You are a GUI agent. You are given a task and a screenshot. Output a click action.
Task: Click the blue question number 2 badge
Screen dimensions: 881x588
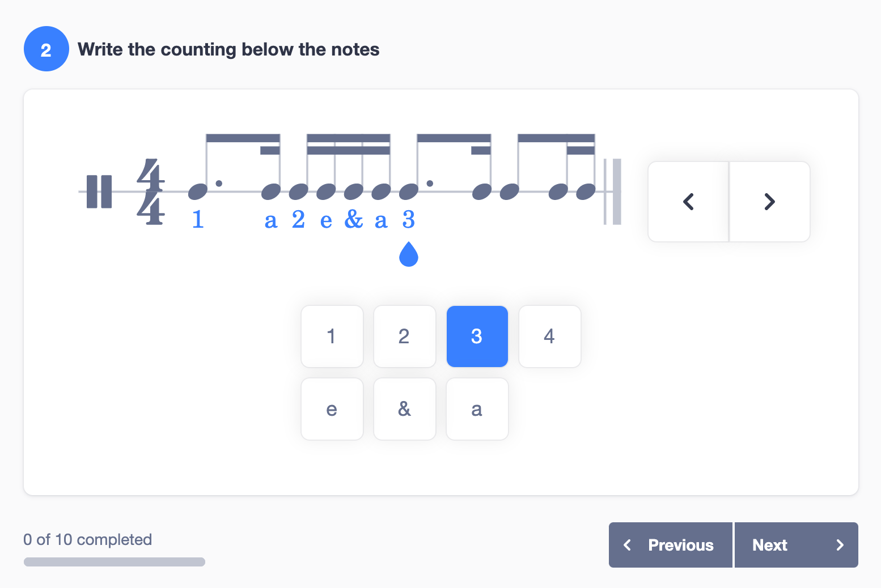point(46,49)
